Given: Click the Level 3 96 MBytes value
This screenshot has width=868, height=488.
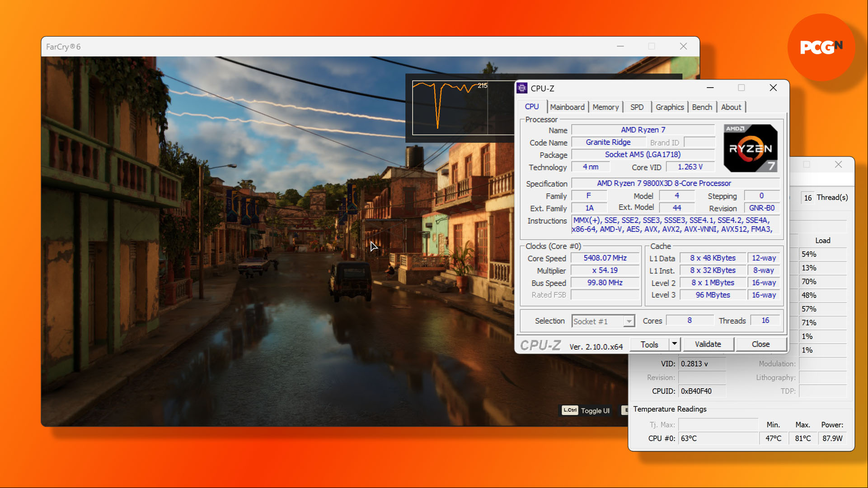Looking at the screenshot, I should tap(713, 295).
